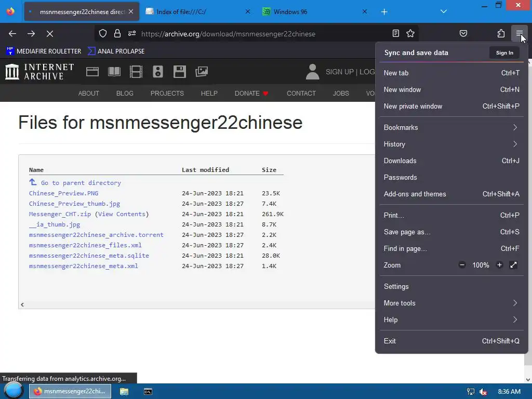The image size is (532, 399).
Task: Open the Internet Archive audio speaker icon
Action: [158, 72]
